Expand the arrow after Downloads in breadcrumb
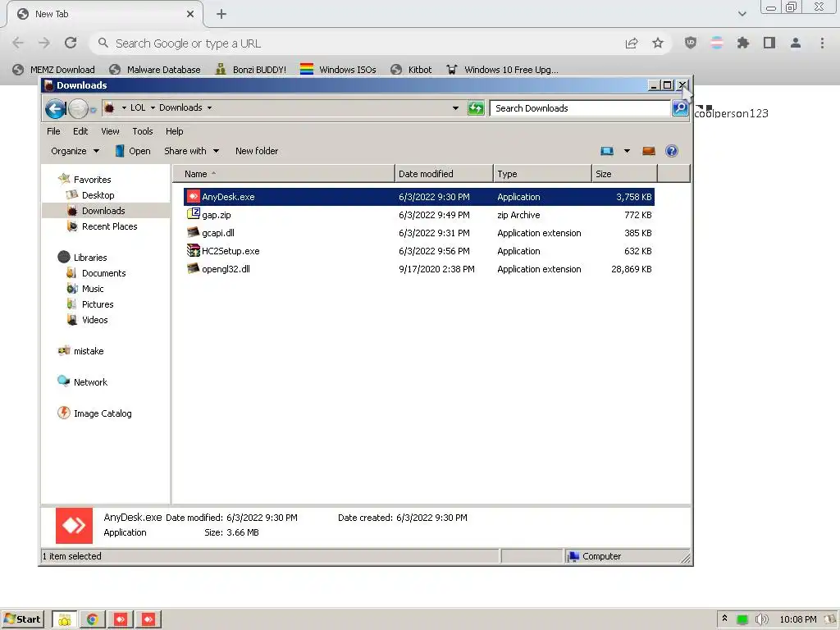Screen dimensions: 840x630 click(209, 107)
